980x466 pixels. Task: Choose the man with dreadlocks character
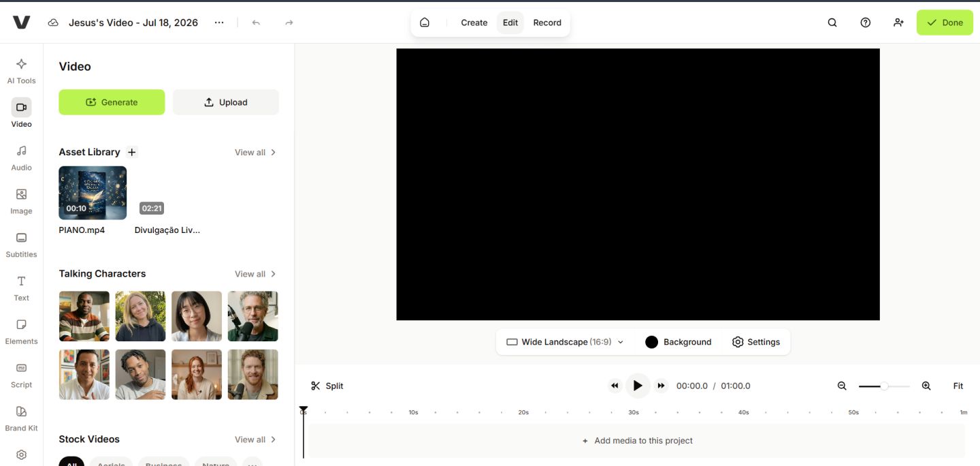tap(140, 375)
